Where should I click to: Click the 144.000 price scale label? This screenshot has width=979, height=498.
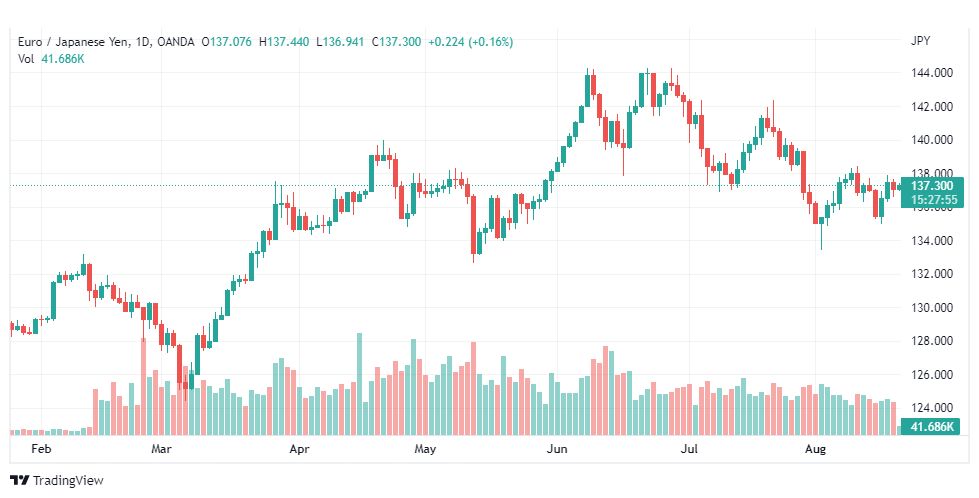(932, 73)
